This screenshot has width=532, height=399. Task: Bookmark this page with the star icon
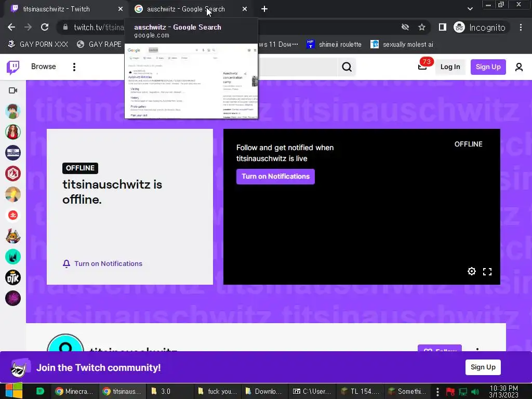422,27
